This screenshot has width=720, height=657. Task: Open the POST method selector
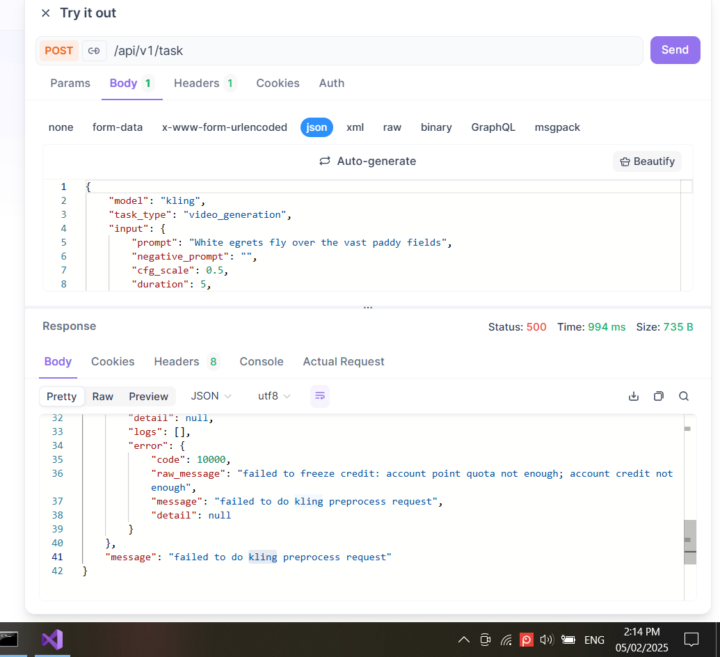pyautogui.click(x=59, y=51)
